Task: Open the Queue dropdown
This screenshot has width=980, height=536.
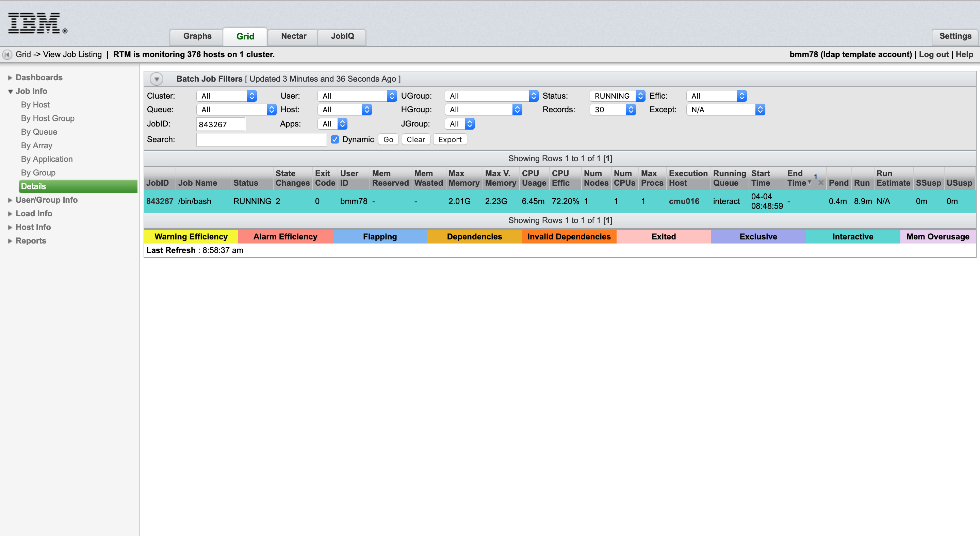Action: pyautogui.click(x=236, y=110)
